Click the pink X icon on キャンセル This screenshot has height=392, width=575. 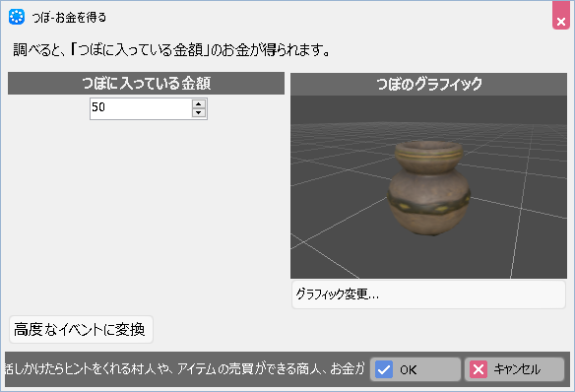(x=479, y=369)
